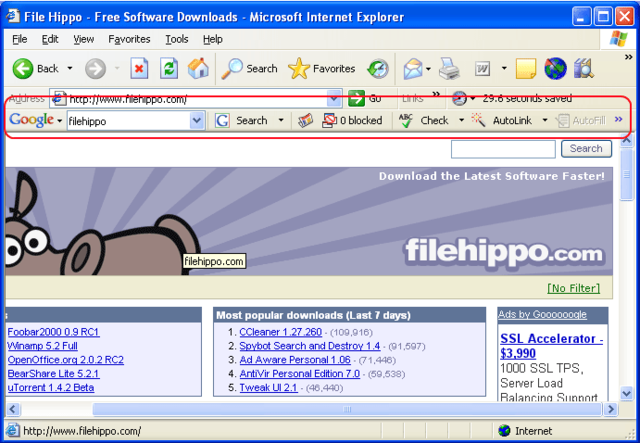Click the Mail envelope icon
This screenshot has height=443, width=640.
coord(413,69)
